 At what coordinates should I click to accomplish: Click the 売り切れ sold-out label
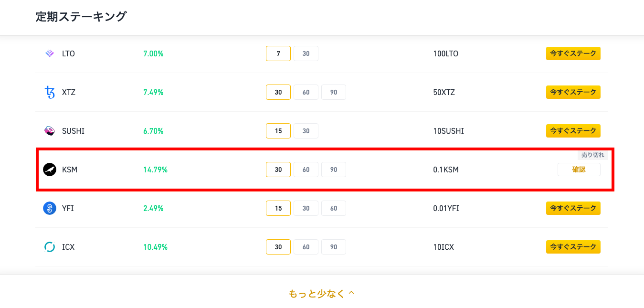[592, 155]
